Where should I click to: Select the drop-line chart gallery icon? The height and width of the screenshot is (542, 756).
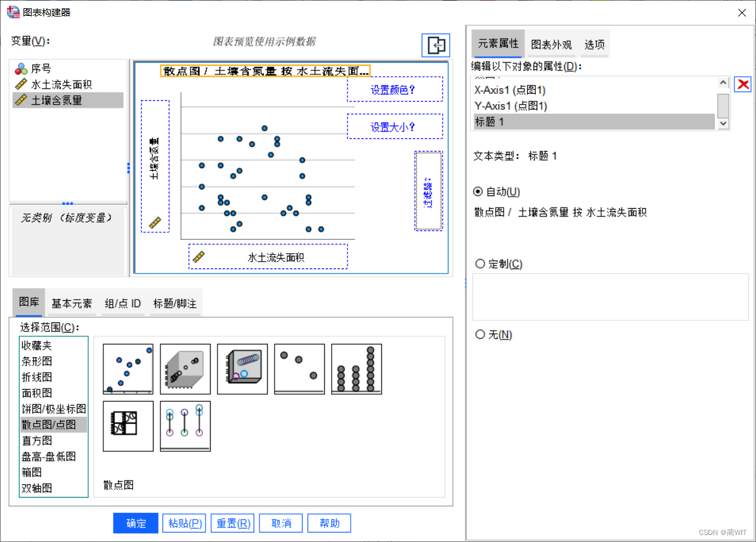pyautogui.click(x=185, y=426)
